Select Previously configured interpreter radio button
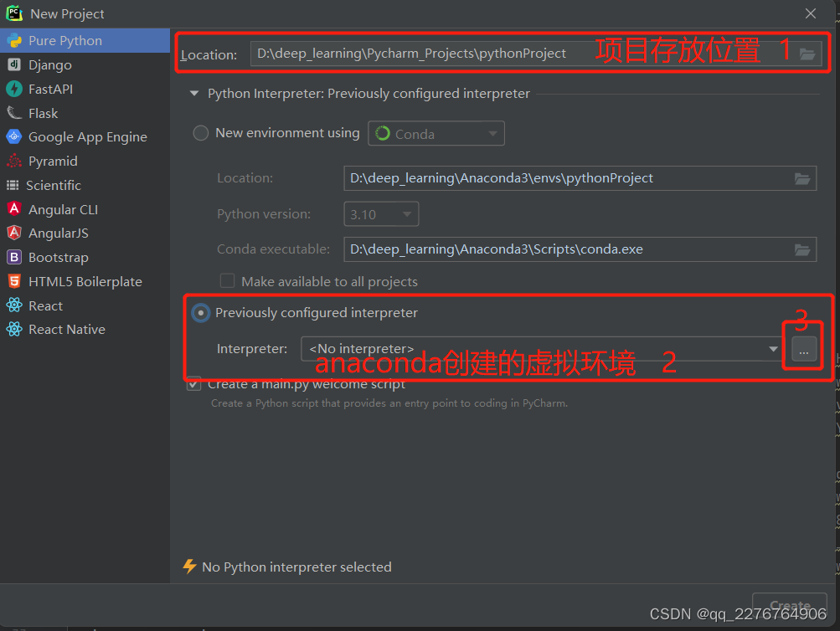840x631 pixels. point(201,312)
